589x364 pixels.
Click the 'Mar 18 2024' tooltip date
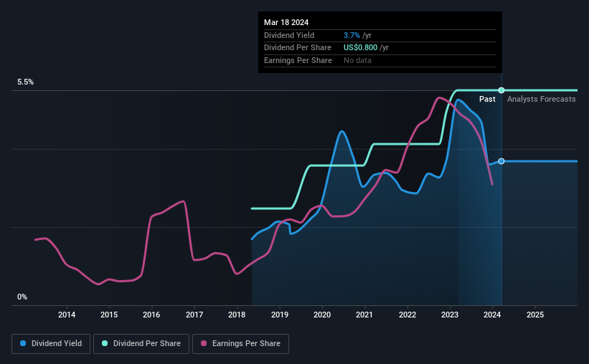tap(286, 22)
